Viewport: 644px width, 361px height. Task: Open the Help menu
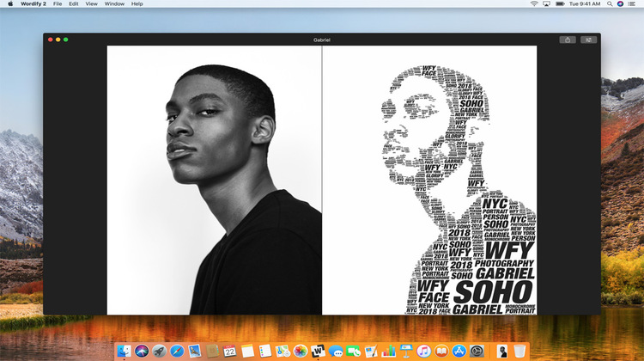tap(137, 3)
